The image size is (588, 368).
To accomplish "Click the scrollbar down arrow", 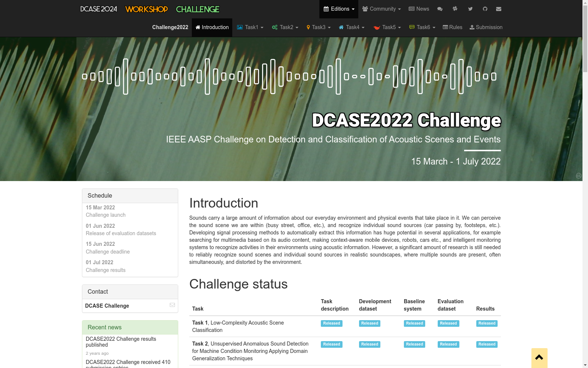I will (585, 365).
